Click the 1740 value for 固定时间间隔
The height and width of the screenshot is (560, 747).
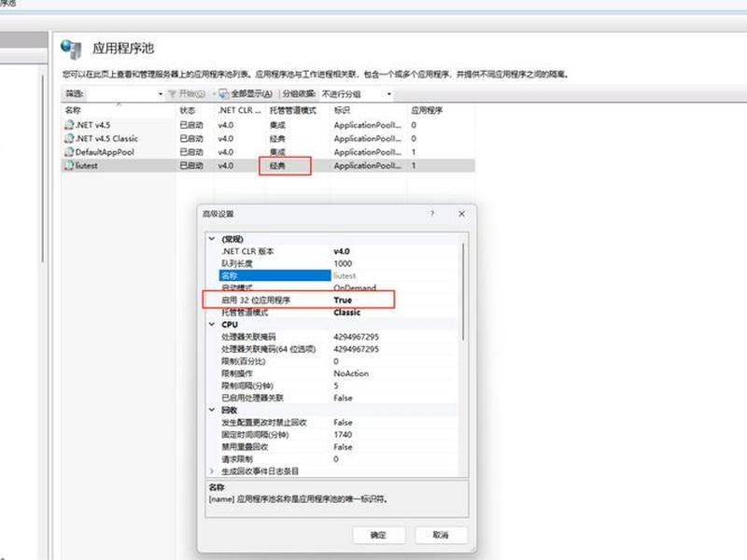343,434
